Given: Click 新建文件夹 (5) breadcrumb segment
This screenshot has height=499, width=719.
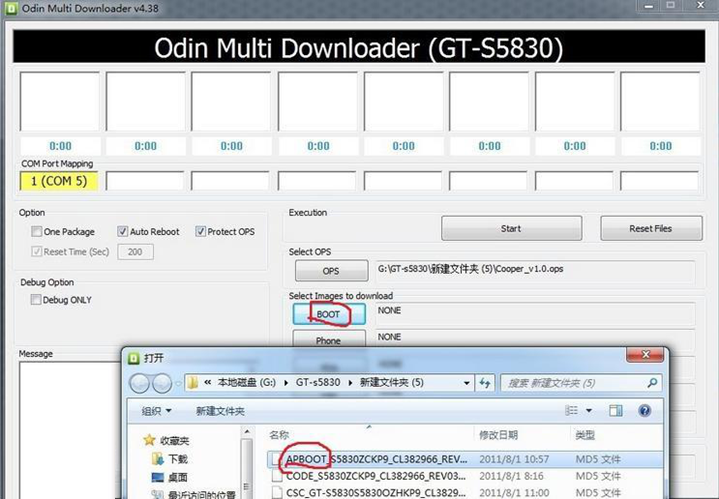Looking at the screenshot, I should 392,383.
